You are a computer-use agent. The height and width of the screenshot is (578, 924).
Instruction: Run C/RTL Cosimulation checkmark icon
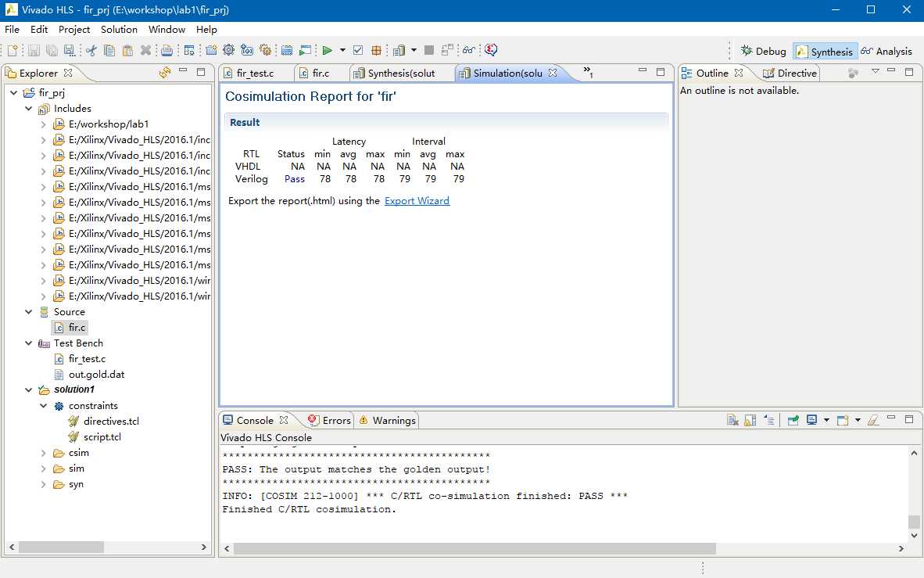click(358, 50)
